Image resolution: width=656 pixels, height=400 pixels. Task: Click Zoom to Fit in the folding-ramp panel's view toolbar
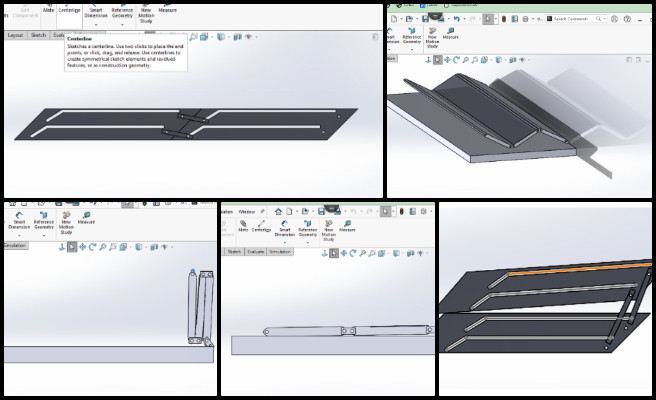point(466,60)
